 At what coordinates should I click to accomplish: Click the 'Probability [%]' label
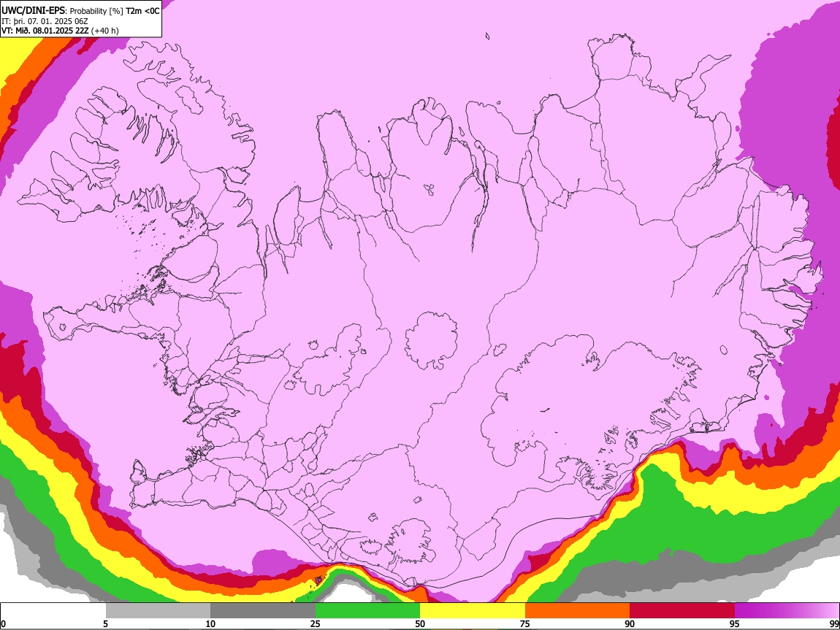pos(97,11)
